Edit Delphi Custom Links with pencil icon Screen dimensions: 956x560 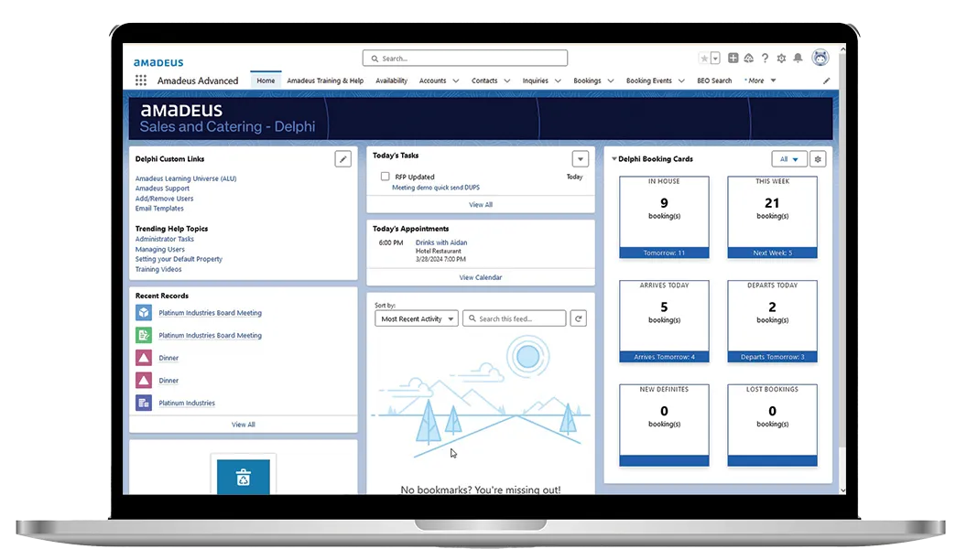(342, 159)
